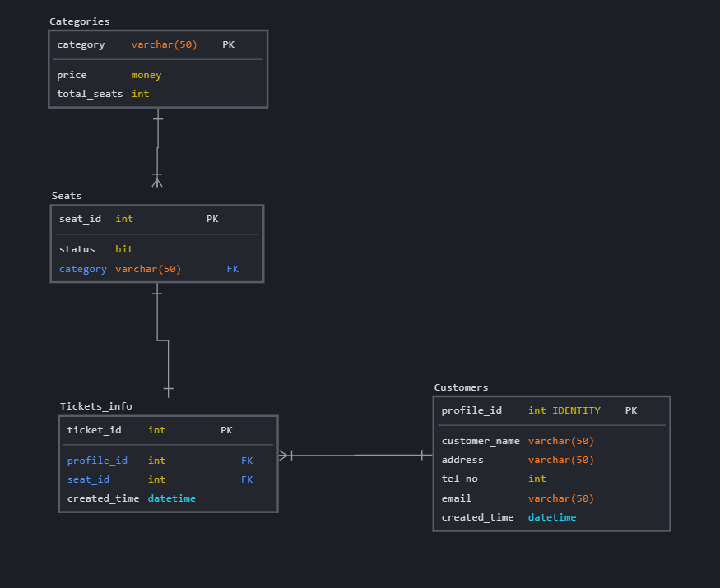
Task: Select the PK label on category field
Action: tap(228, 44)
